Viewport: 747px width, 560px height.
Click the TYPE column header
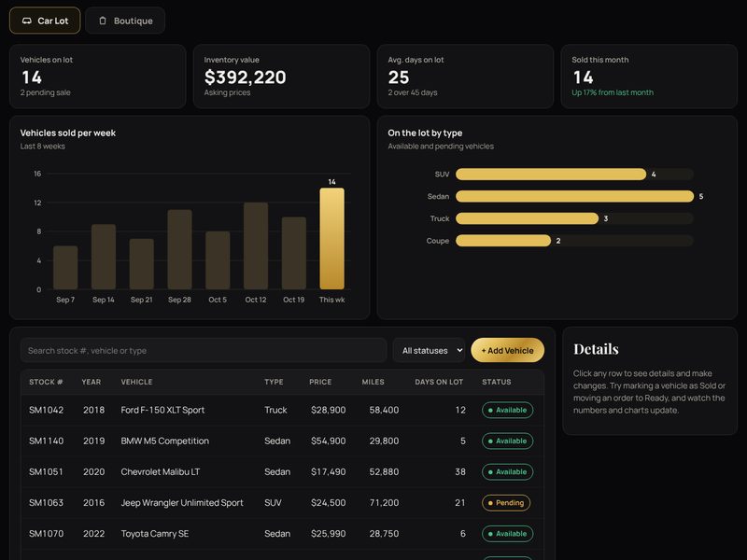[274, 382]
